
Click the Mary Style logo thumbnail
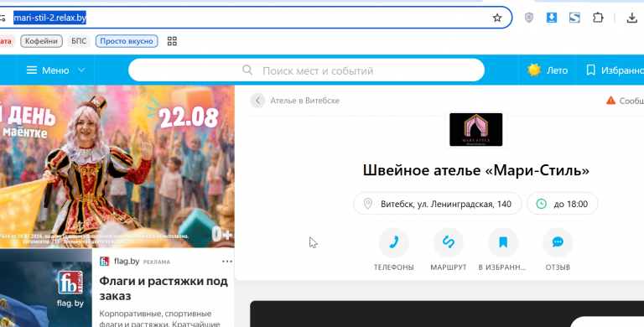(475, 130)
